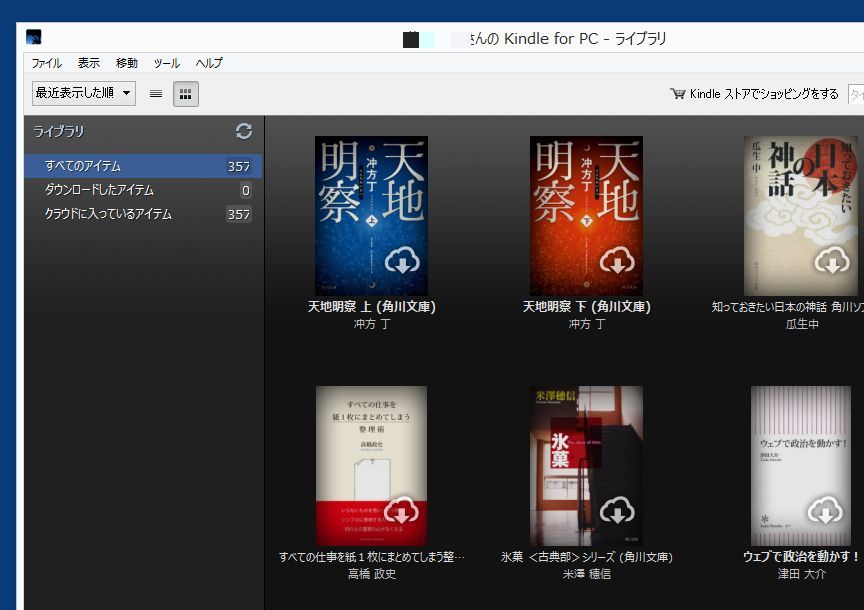The height and width of the screenshot is (610, 864).
Task: Open the 移動 menu
Action: click(127, 63)
